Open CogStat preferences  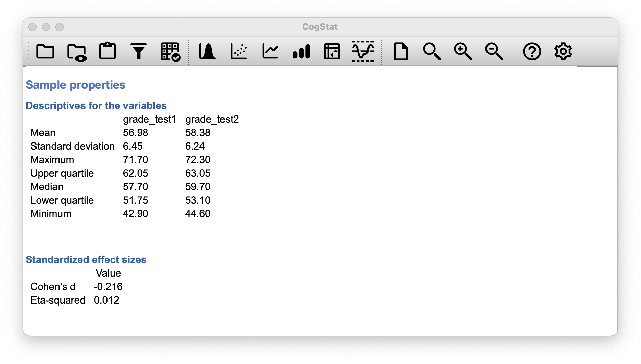coord(563,51)
